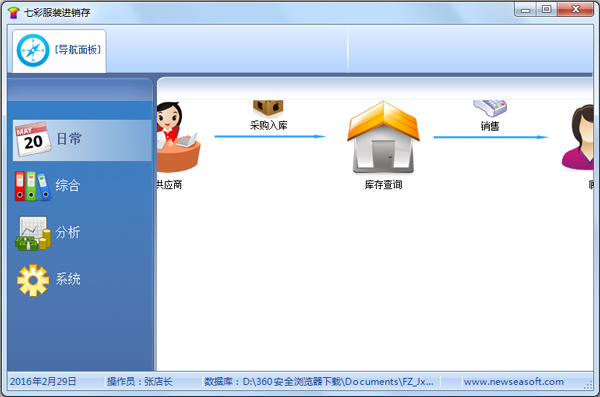600x397 pixels.
Task: Click the MAY 20 calendar icon
Action: (33, 139)
